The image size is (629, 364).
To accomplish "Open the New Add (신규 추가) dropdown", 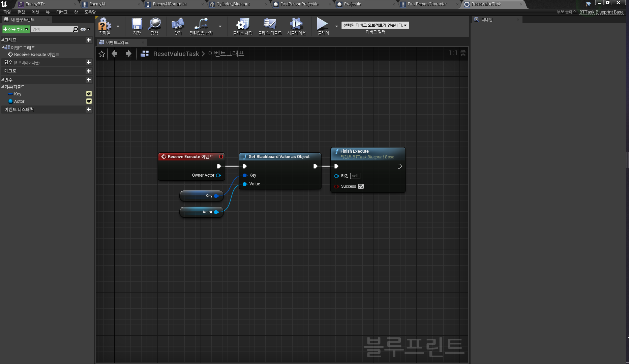I will pos(16,29).
